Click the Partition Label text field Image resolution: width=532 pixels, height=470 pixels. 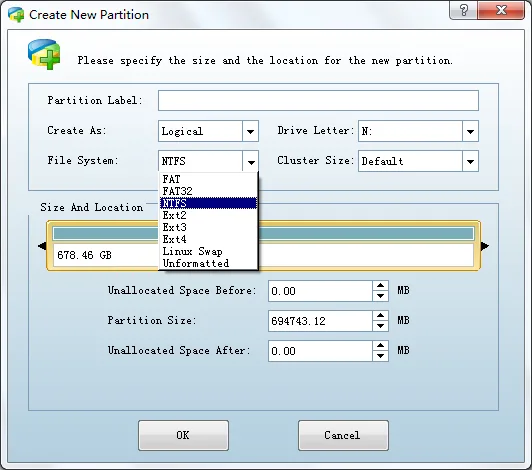(x=318, y=100)
